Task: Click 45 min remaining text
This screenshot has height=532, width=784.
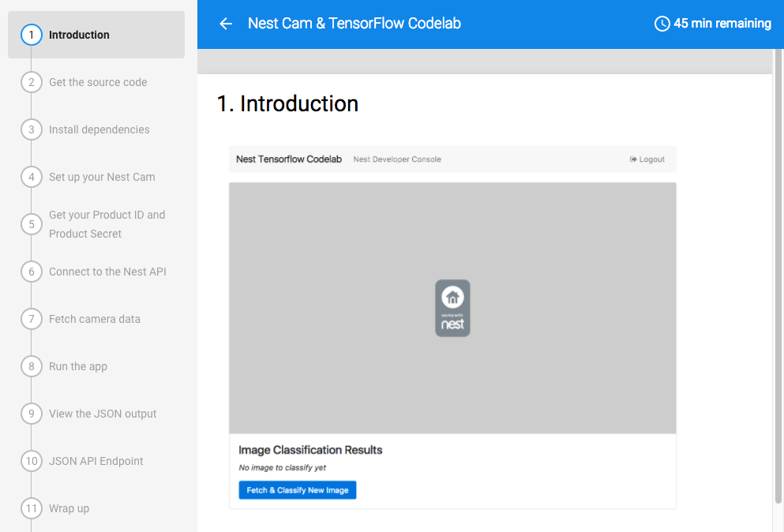Action: pyautogui.click(x=722, y=24)
